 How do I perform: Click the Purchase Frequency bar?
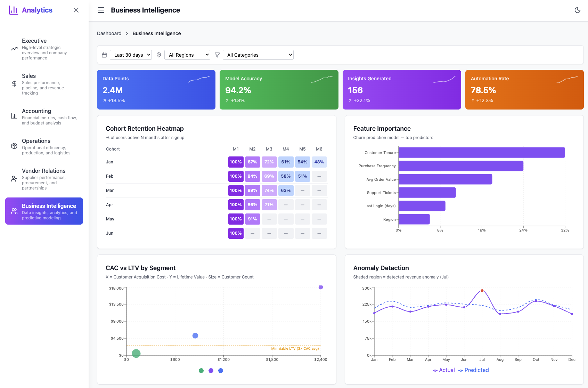pos(461,166)
